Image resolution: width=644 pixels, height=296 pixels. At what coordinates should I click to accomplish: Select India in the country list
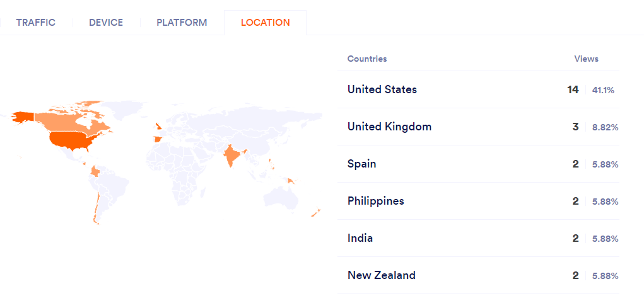pos(360,238)
